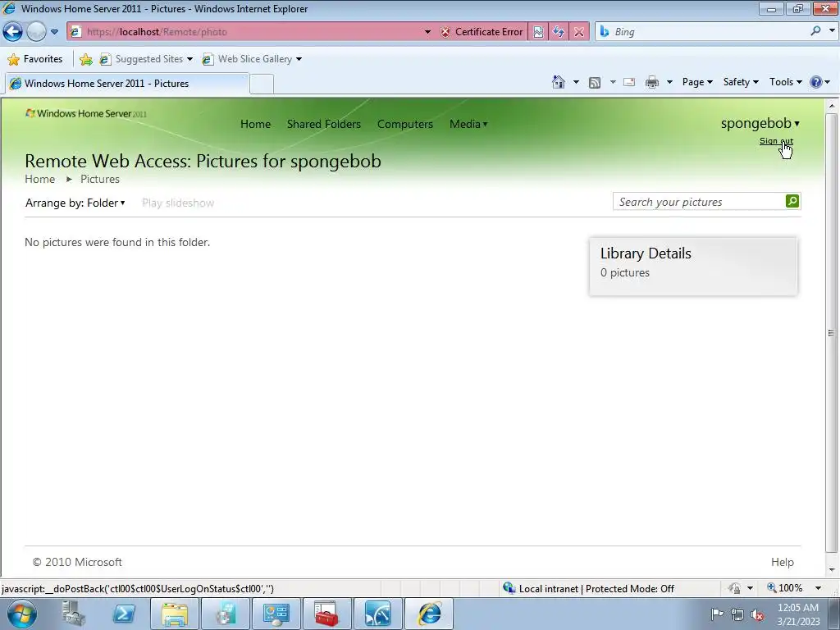Click the Search your pictures field
The image size is (840, 630).
(x=699, y=202)
